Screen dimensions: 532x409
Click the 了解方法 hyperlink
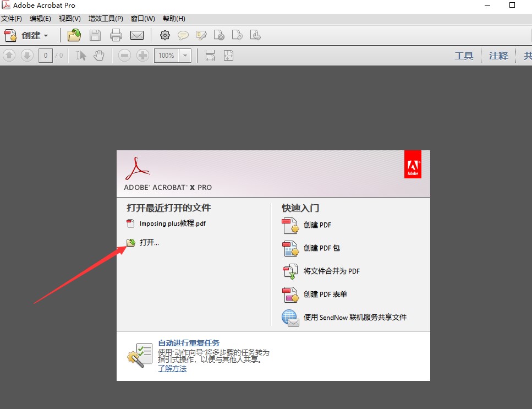click(172, 368)
